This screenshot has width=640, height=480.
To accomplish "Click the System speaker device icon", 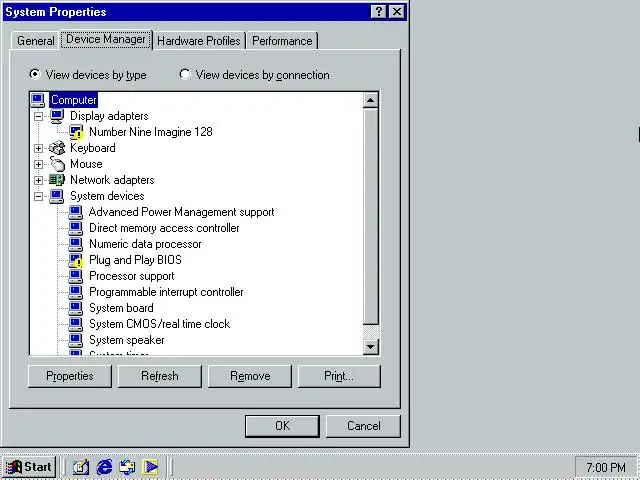I will point(76,340).
